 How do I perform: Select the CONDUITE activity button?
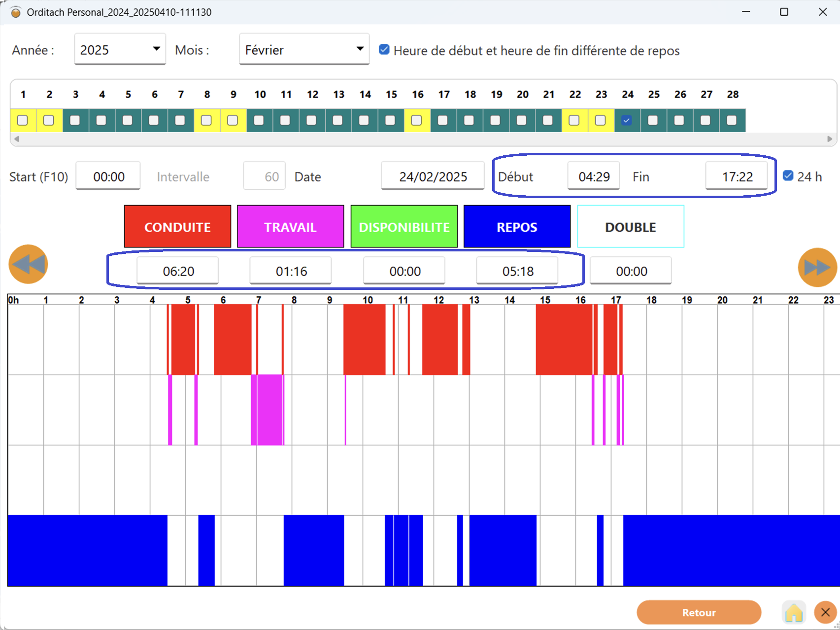(177, 227)
